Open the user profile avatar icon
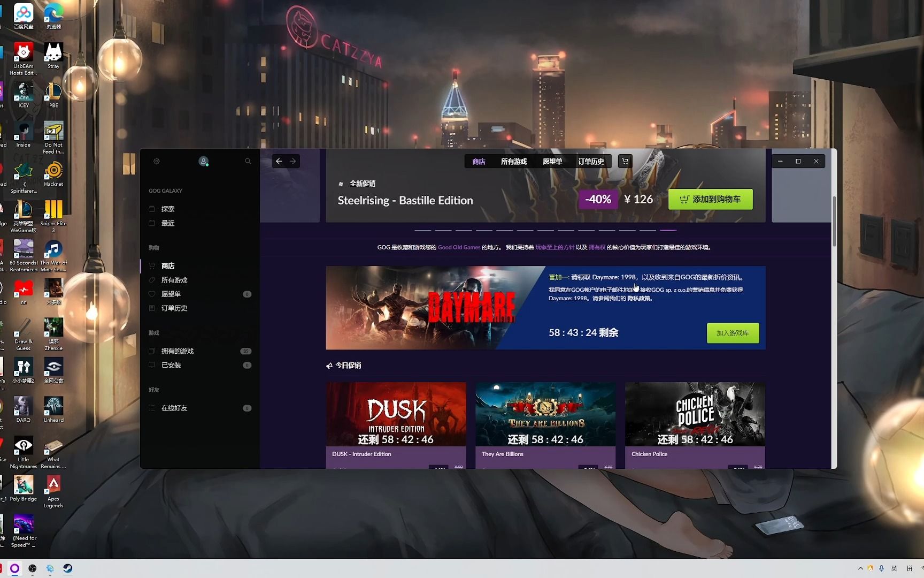The width and height of the screenshot is (924, 578). coord(203,161)
